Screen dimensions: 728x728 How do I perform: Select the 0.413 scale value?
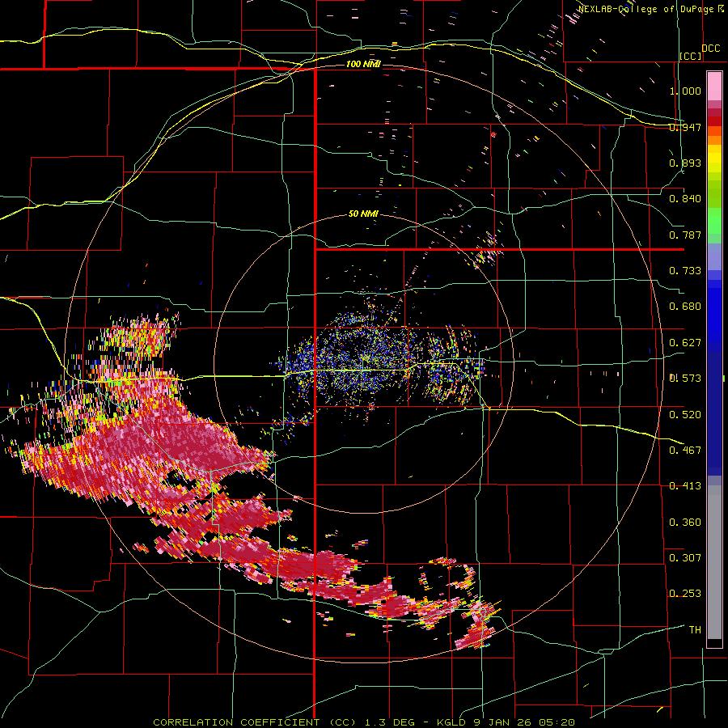685,486
